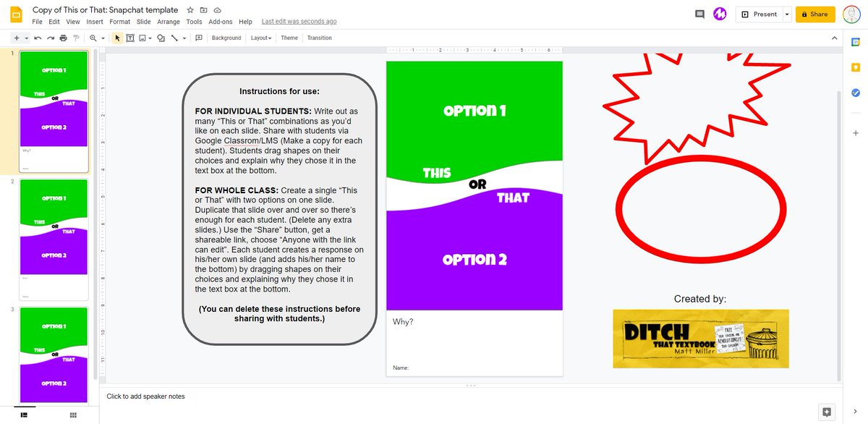Activate the paint format tool
The height and width of the screenshot is (424, 868).
pos(75,38)
